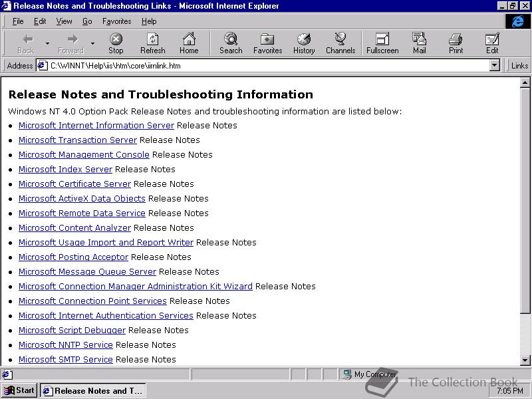This screenshot has height=399, width=532.
Task: Open the Windows Start menu
Action: point(19,390)
